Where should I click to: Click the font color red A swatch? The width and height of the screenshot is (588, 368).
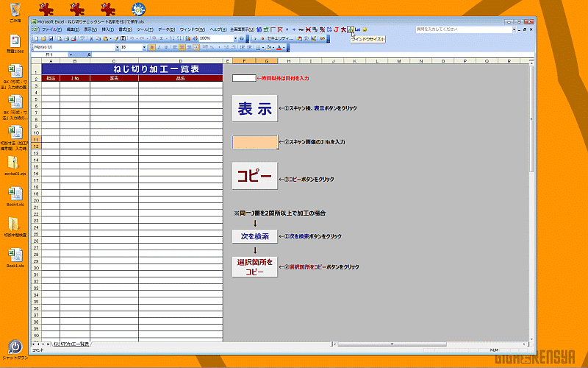pos(279,47)
